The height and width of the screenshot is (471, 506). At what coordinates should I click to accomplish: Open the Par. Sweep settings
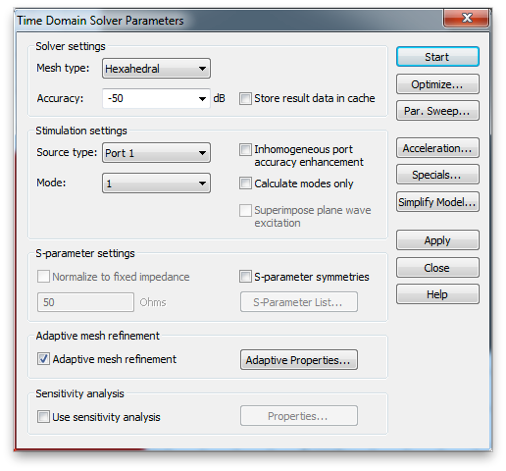pos(437,111)
